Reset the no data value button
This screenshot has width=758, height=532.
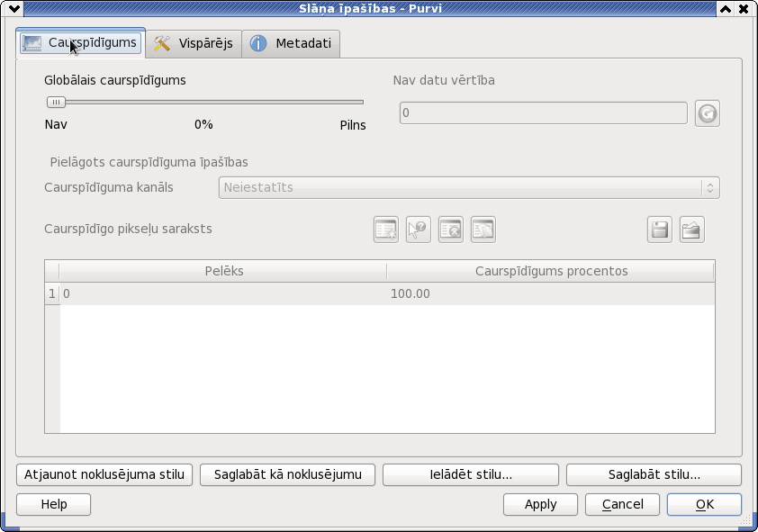click(708, 113)
